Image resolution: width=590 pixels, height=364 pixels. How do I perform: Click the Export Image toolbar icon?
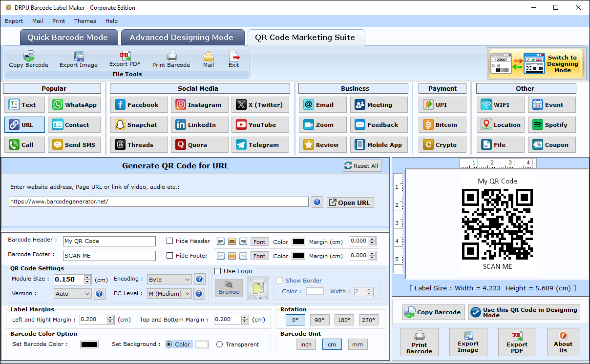tap(79, 60)
